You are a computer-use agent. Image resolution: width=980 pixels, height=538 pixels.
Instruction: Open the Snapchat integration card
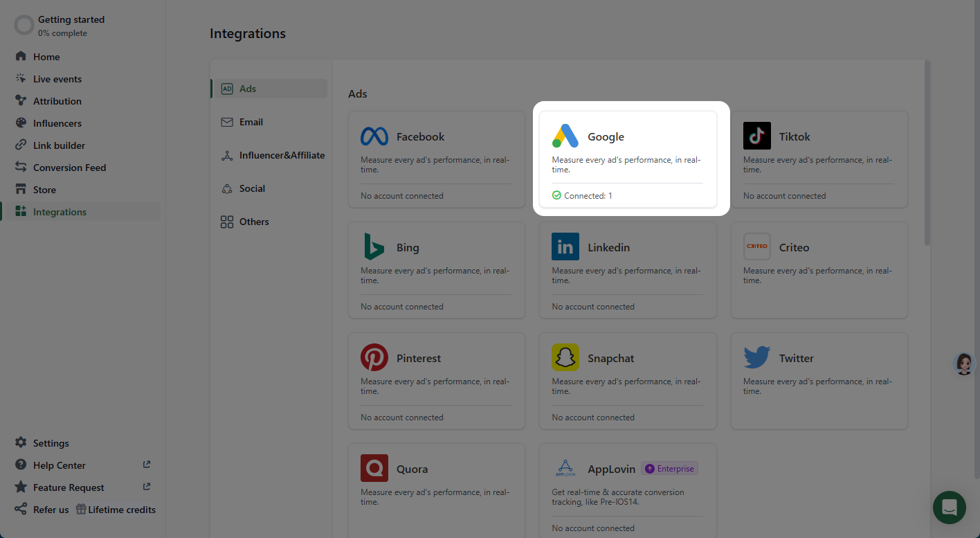(628, 380)
